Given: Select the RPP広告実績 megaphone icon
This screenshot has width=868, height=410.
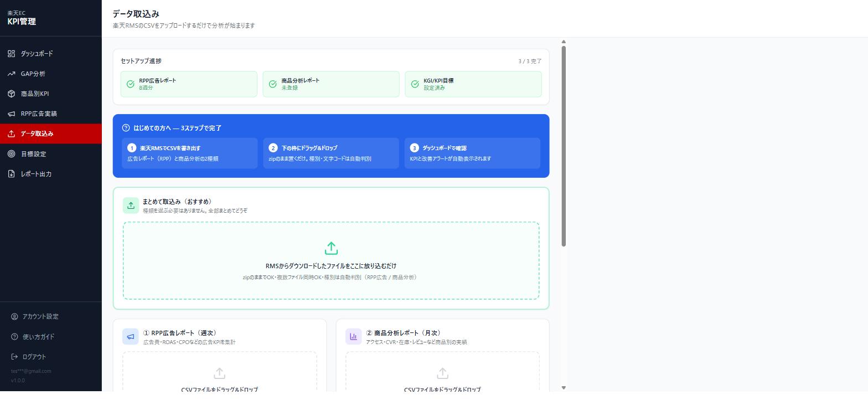Looking at the screenshot, I should tap(11, 114).
